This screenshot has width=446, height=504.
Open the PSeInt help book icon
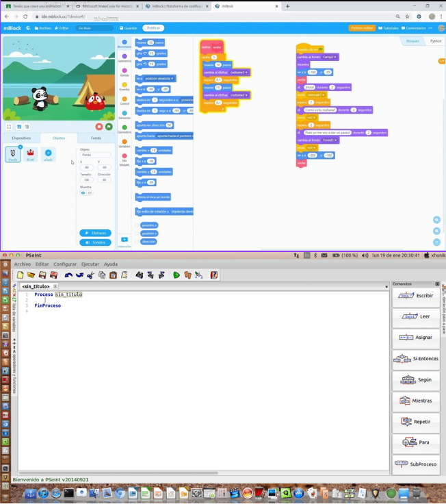[x=214, y=275]
